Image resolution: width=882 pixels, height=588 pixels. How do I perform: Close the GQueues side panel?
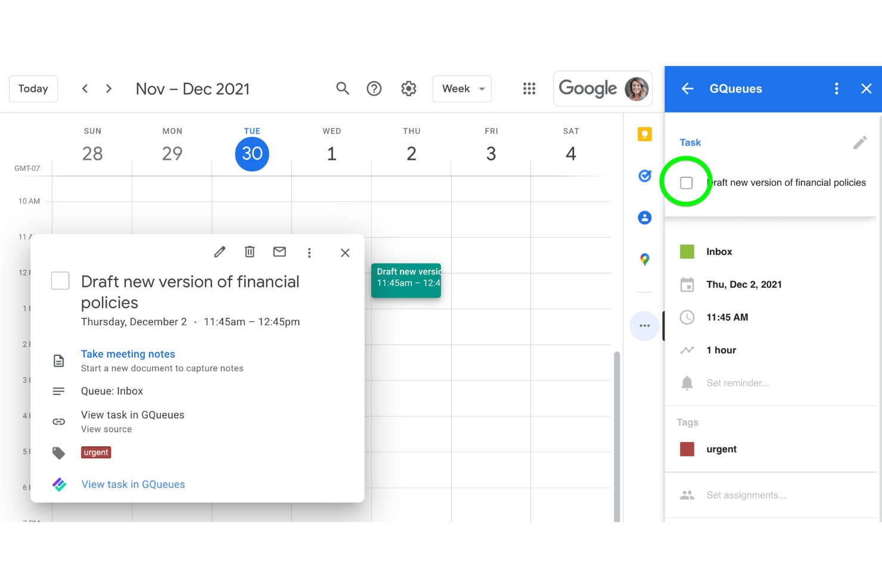[867, 89]
